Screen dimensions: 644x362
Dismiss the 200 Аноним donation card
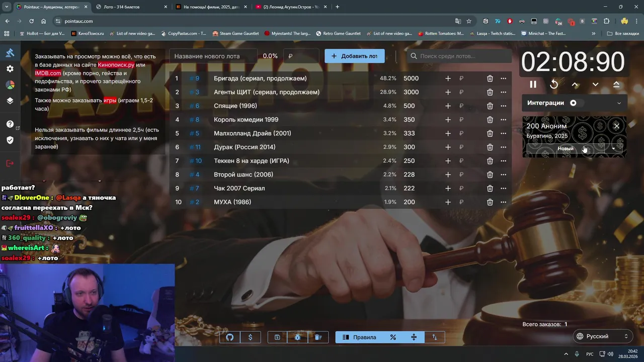click(616, 126)
